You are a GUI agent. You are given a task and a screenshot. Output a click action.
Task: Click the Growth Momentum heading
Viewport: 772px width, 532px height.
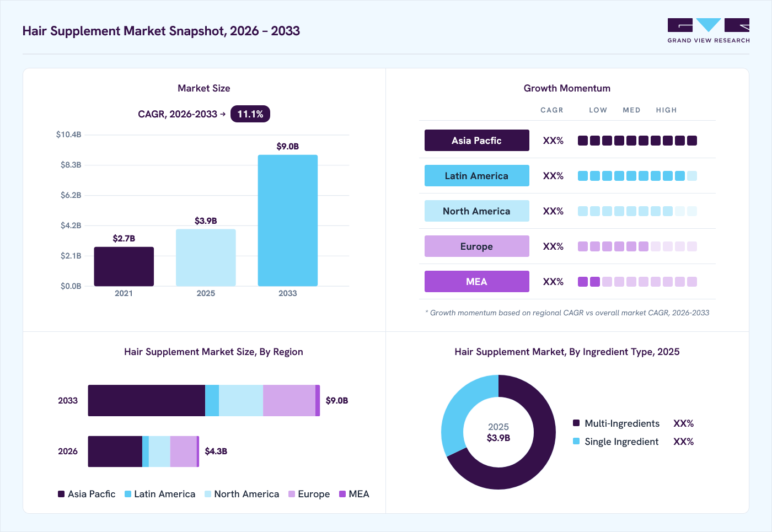[567, 88]
